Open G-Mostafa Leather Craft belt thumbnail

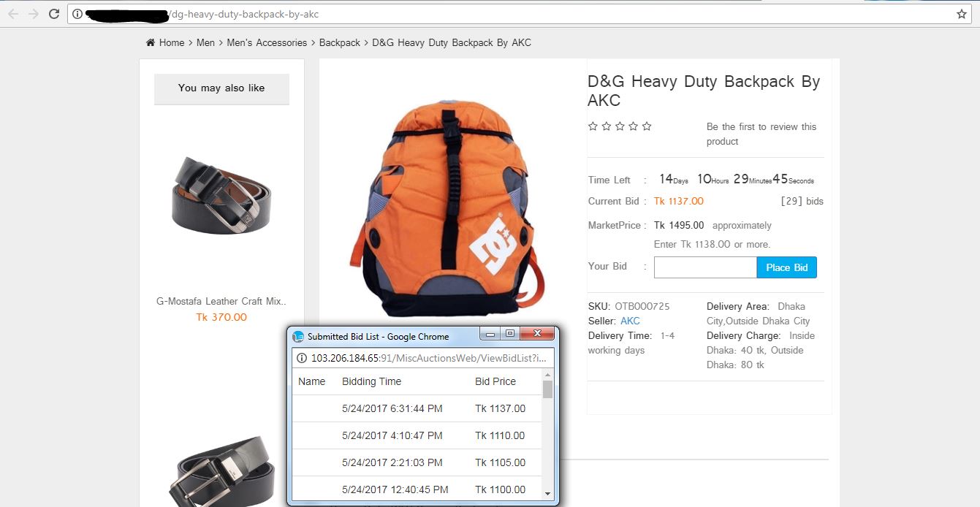[x=221, y=195]
